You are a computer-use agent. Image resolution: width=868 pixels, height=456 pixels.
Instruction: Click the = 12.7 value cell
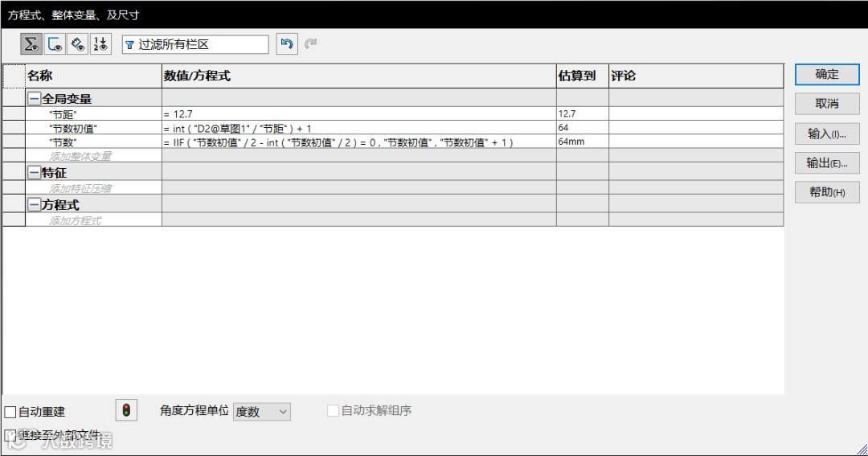click(x=359, y=114)
